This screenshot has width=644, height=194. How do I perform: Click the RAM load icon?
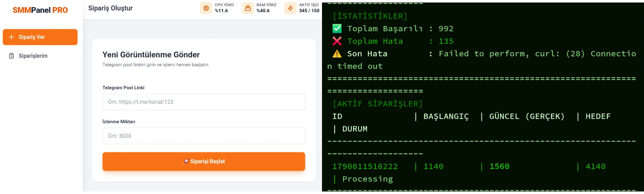coord(248,8)
